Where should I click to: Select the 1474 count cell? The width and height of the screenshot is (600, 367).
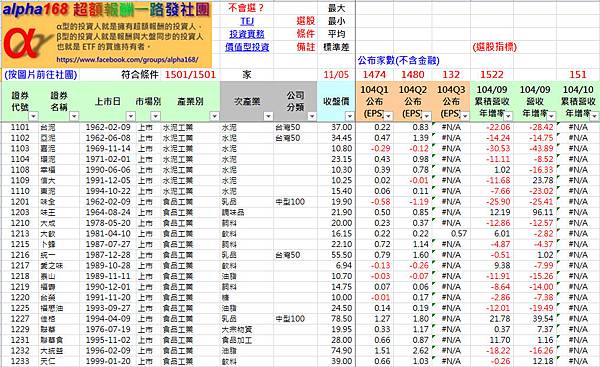coord(374,75)
